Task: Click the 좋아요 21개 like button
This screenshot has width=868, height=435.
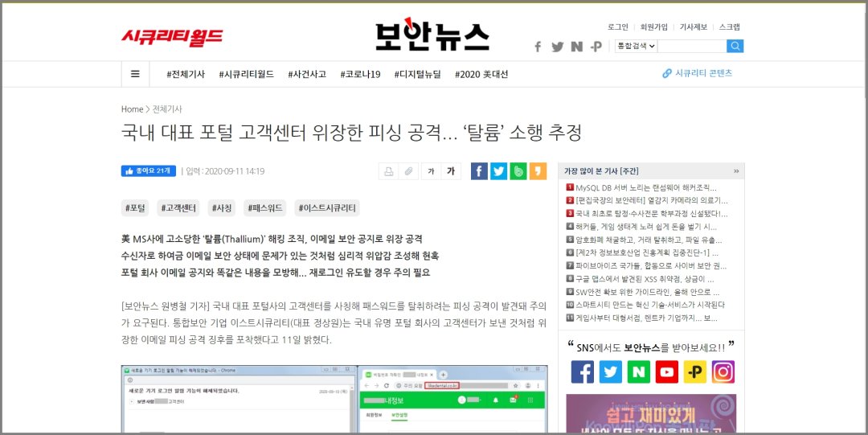Action: [149, 171]
